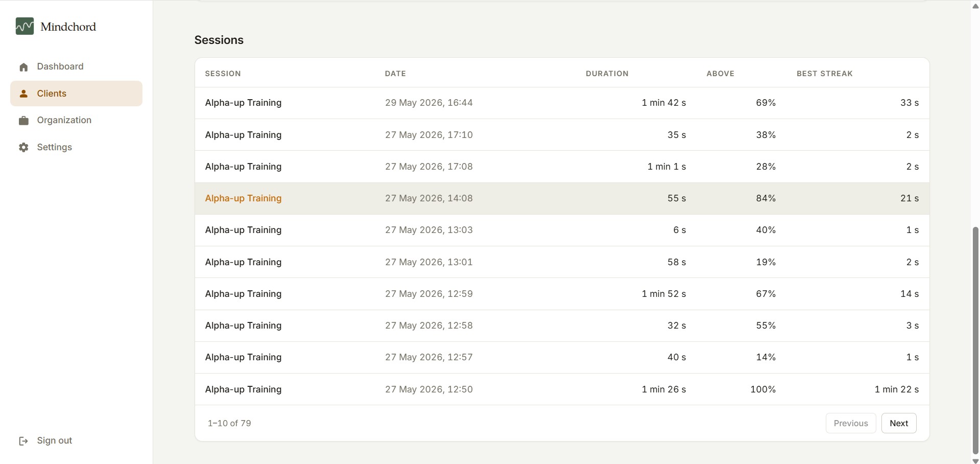Screen dimensions: 980x464
Task: Click the 19% above value
Action: [x=766, y=262]
